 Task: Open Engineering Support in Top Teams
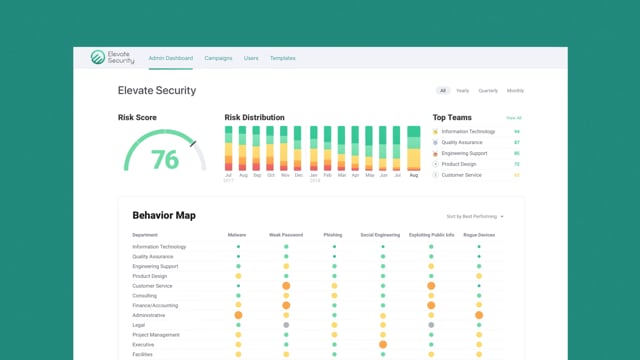click(x=464, y=153)
